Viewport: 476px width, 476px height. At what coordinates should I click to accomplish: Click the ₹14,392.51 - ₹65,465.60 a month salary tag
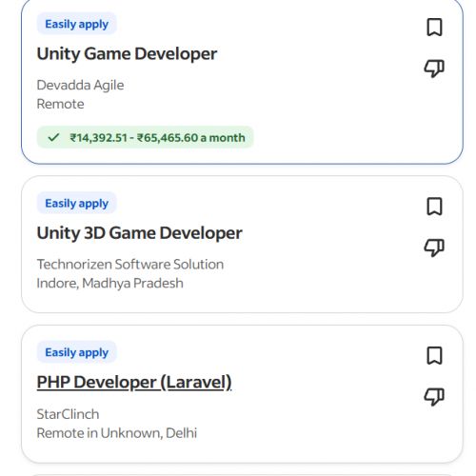click(x=145, y=137)
